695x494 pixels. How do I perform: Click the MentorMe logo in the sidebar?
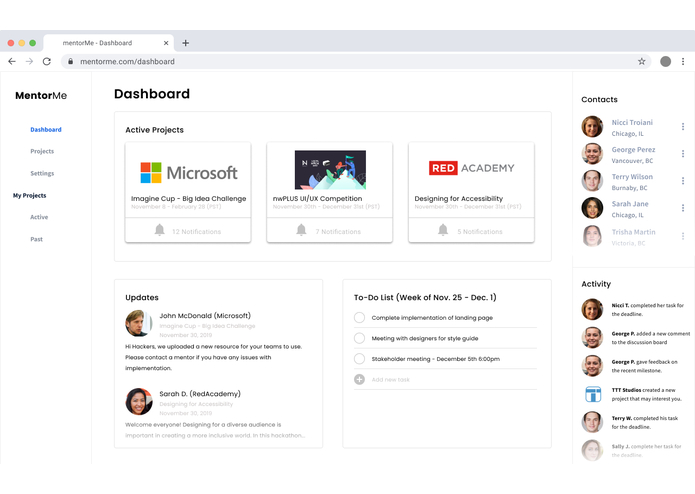point(41,95)
